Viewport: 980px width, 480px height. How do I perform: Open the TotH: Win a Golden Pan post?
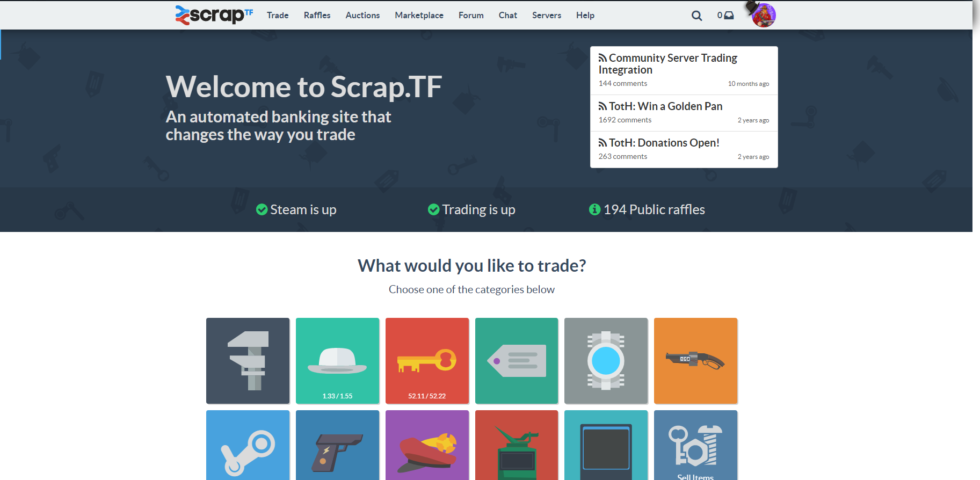(x=660, y=106)
